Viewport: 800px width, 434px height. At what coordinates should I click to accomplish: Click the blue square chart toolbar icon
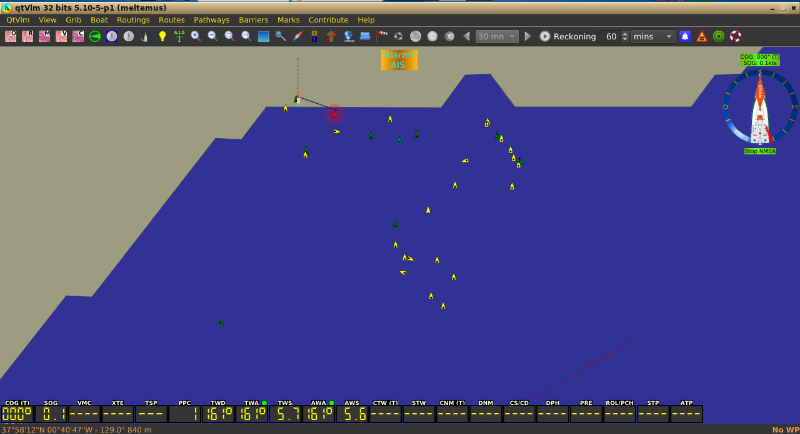(264, 36)
